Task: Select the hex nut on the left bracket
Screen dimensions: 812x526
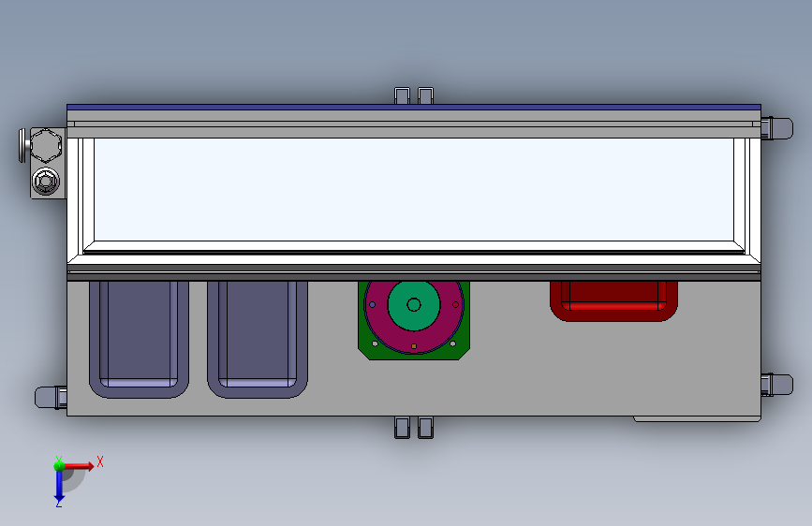Action: [46, 145]
